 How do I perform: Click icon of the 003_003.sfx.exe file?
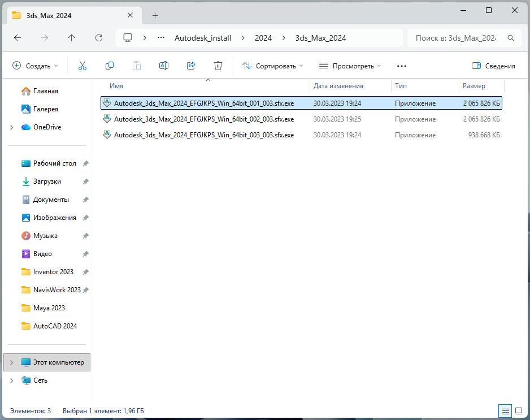coord(107,135)
